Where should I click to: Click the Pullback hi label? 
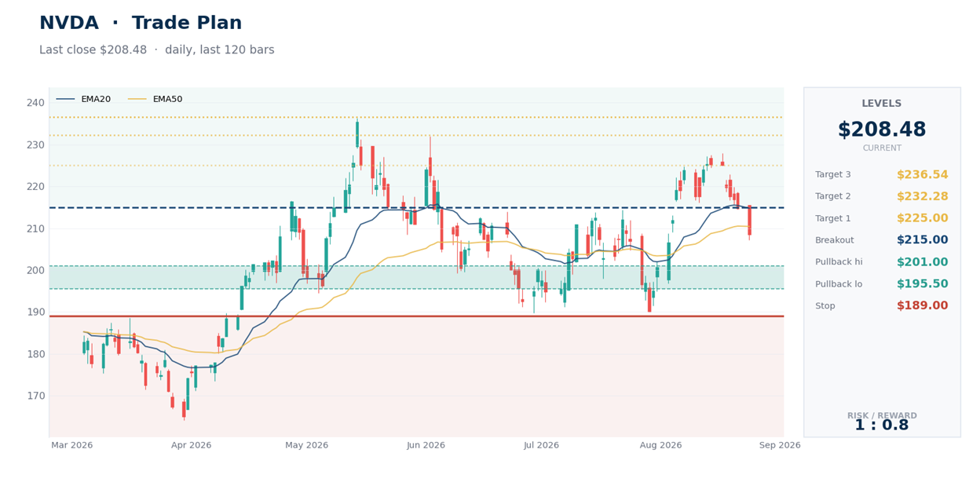tap(839, 262)
